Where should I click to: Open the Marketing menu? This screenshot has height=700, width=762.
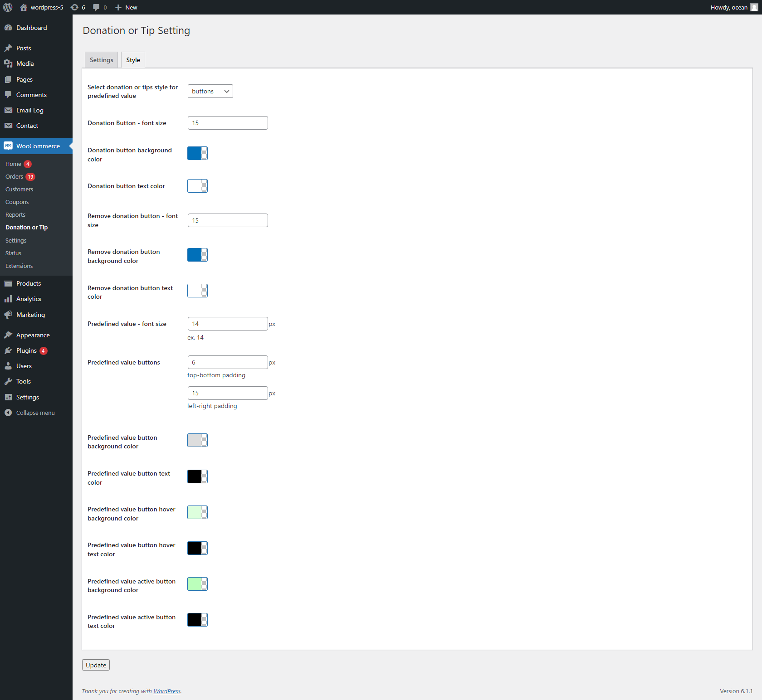coord(30,315)
